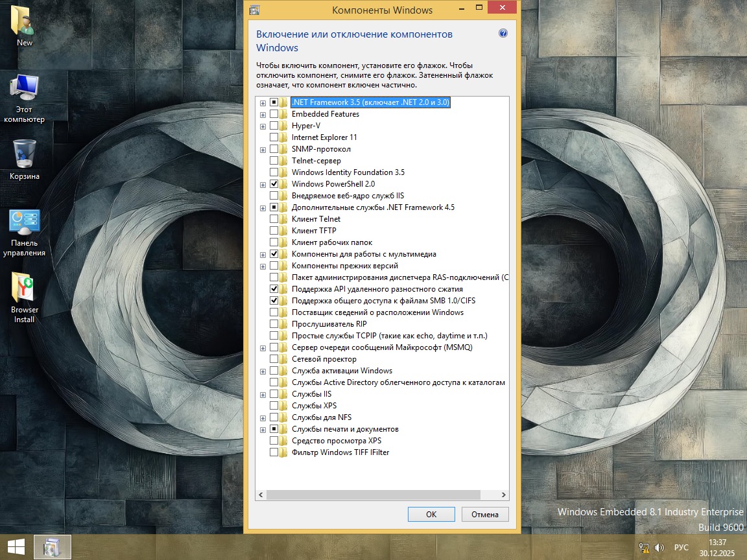
Task: Expand the .NET Framework 3.5 node
Action: 263,102
